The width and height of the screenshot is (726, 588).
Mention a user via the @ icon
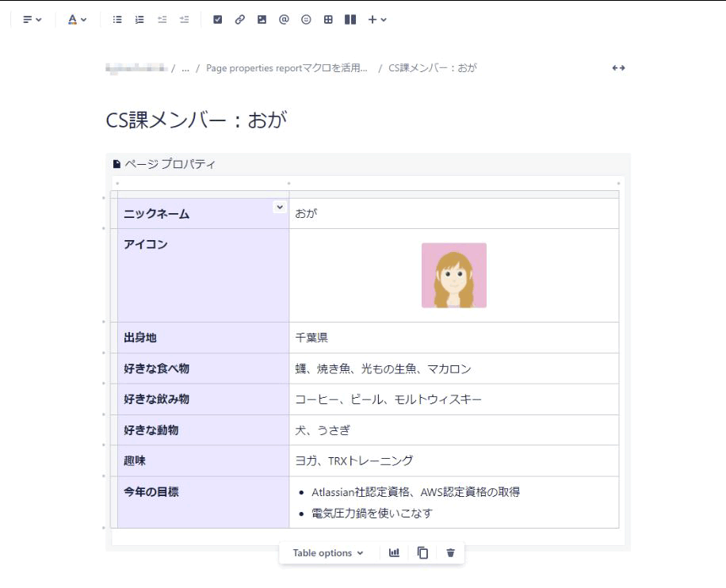pos(284,19)
